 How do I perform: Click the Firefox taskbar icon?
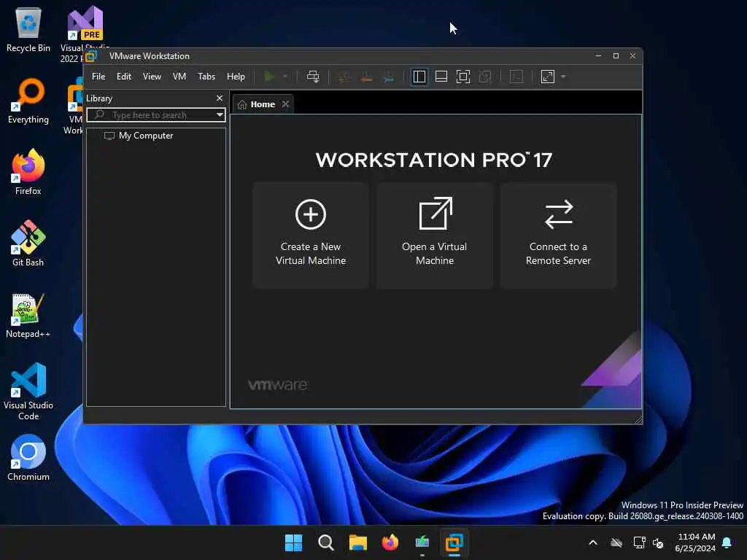tap(390, 542)
